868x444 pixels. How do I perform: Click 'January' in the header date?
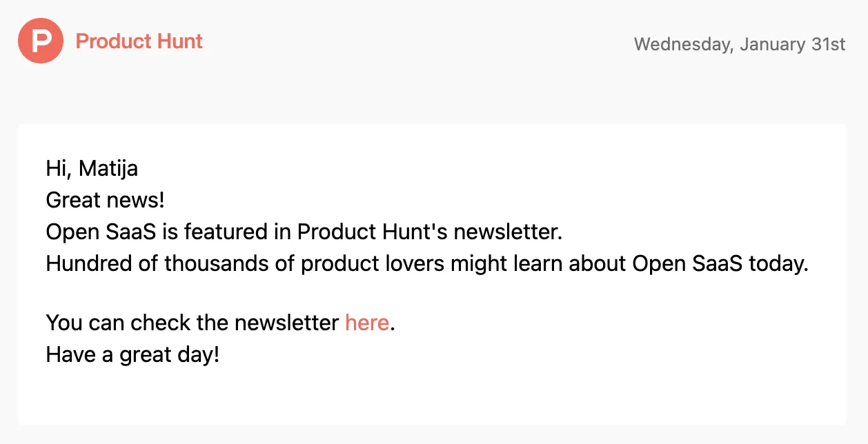point(771,44)
